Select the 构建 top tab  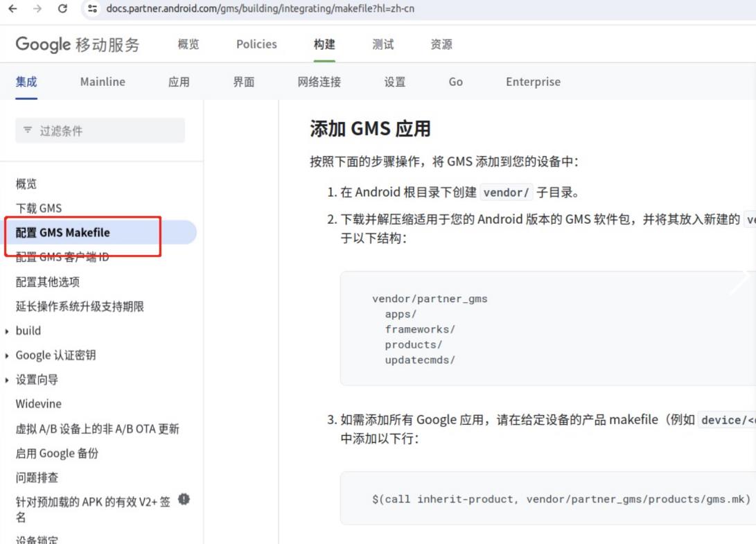coord(324,44)
